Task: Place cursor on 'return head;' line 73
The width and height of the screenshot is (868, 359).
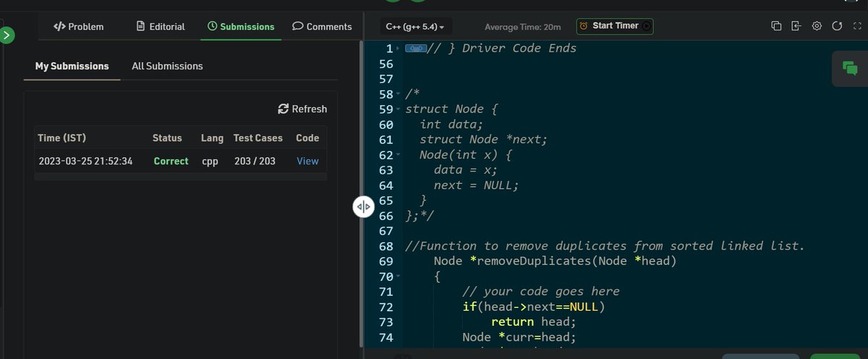Action: (x=534, y=322)
